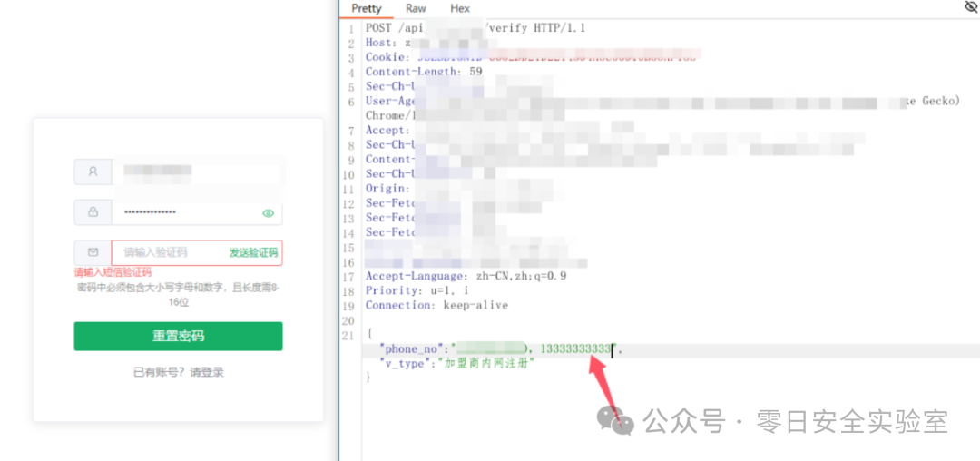Click the password rule hint text

click(x=178, y=295)
